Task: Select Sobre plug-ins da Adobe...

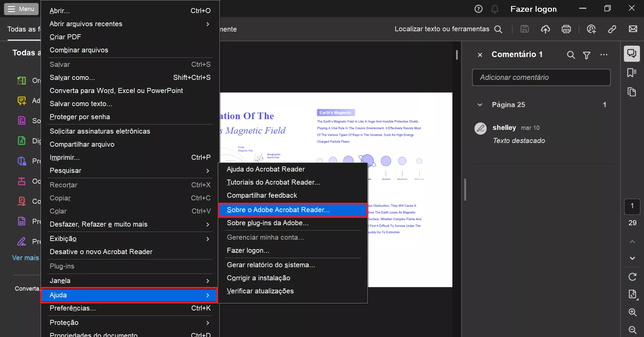Action: coord(293,223)
